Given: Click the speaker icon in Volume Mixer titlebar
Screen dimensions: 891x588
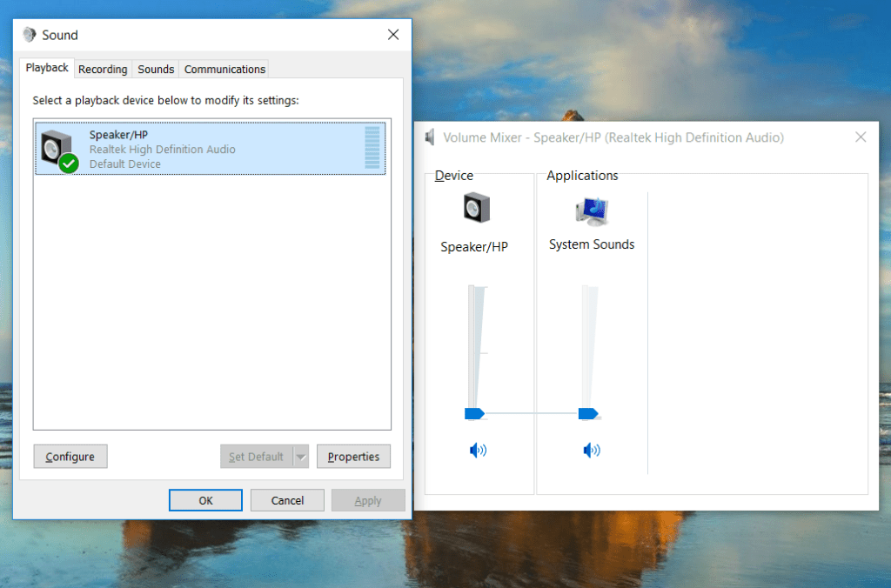Looking at the screenshot, I should tap(429, 137).
